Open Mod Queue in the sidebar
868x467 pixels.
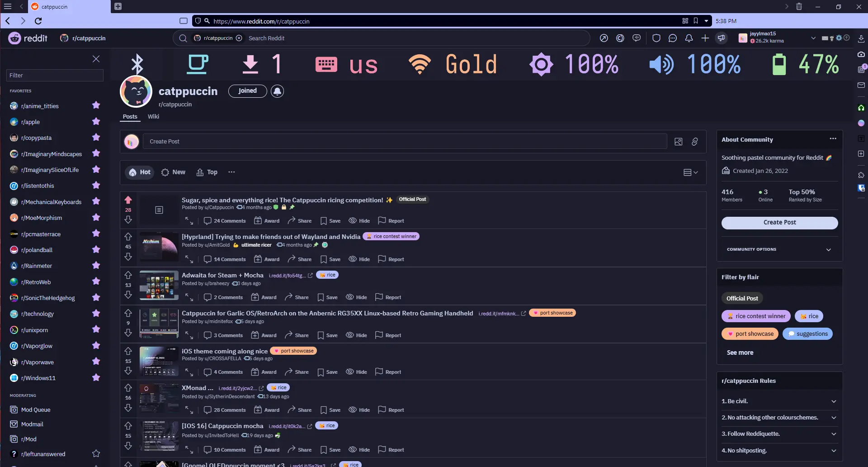coord(30,410)
